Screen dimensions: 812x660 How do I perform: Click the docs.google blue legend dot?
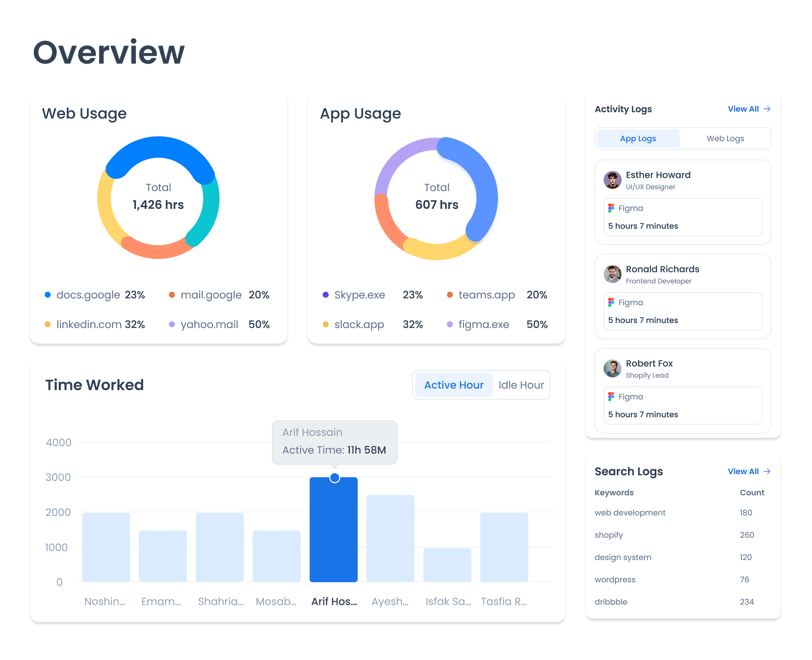pos(48,295)
